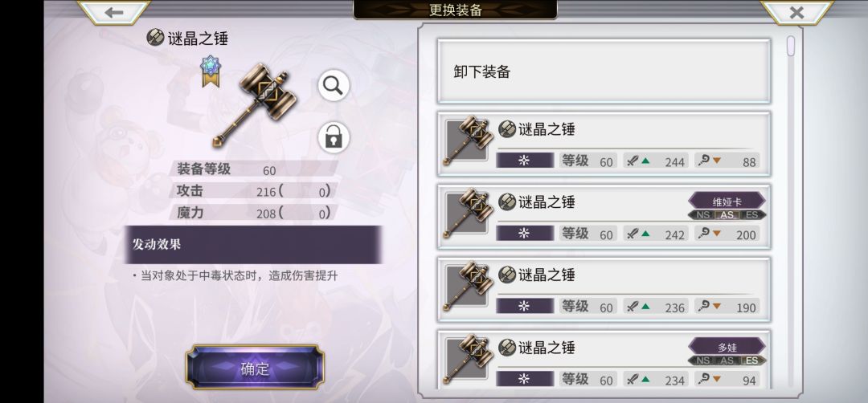The width and height of the screenshot is (868, 403).
Task: Tap the back arrow at top left
Action: point(114,12)
